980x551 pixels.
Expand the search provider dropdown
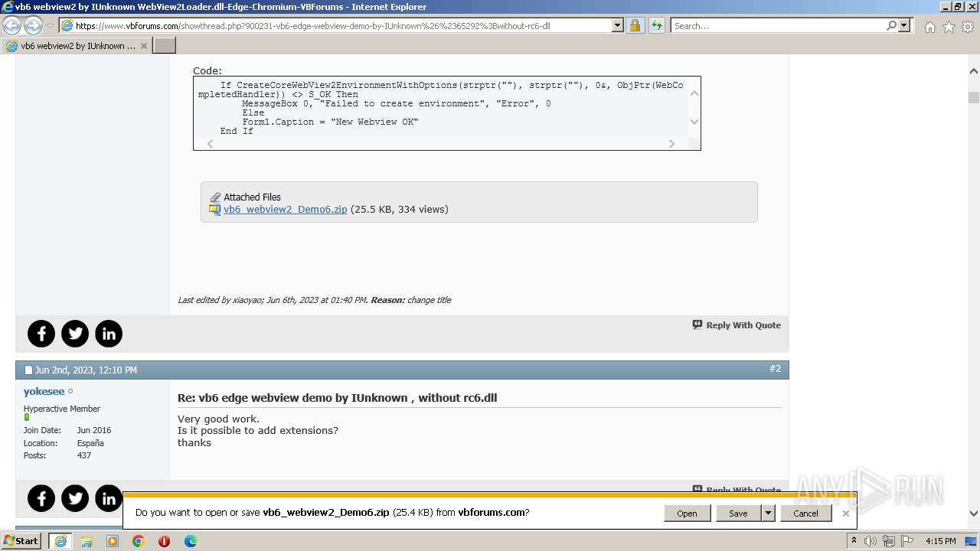(904, 25)
